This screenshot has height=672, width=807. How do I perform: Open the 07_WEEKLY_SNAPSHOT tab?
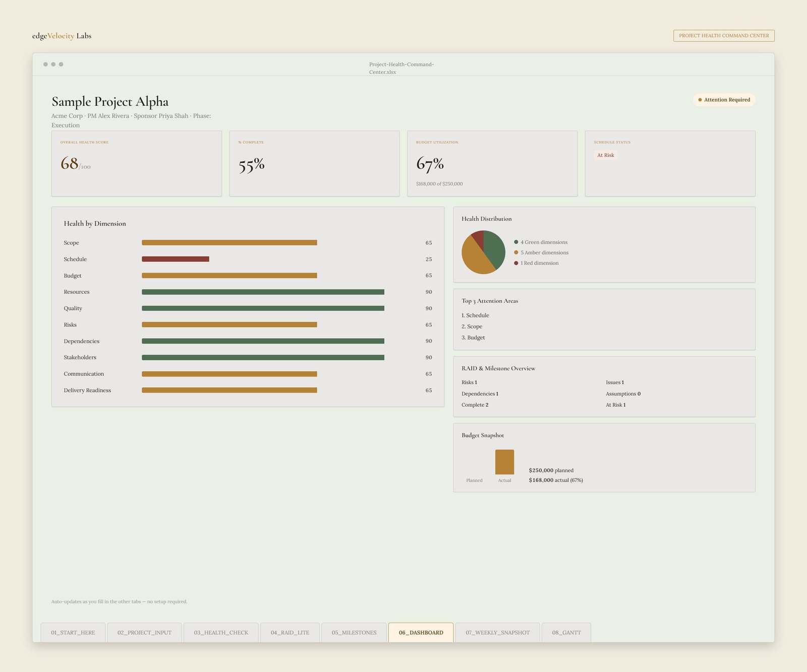497,632
